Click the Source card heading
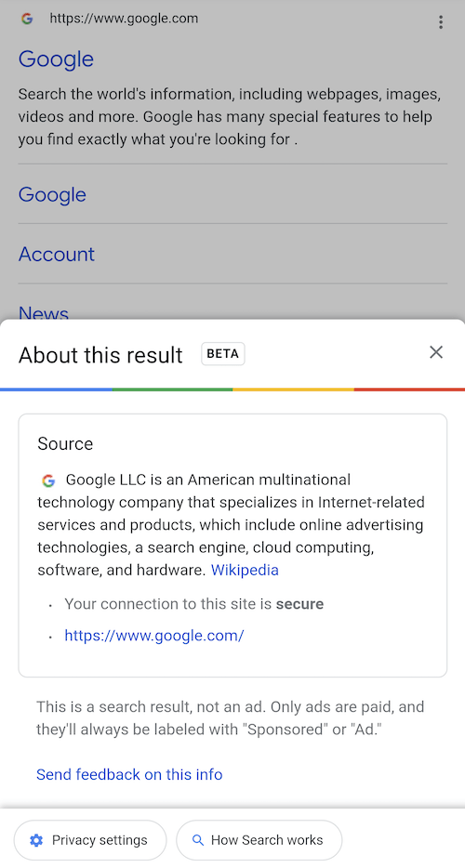Screen dimensions: 465x868 click(x=65, y=443)
